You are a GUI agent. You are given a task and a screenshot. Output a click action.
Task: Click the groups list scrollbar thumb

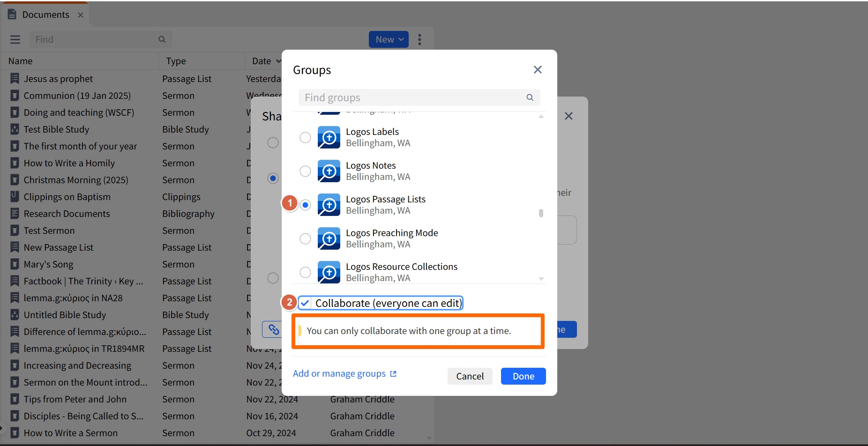(x=541, y=213)
